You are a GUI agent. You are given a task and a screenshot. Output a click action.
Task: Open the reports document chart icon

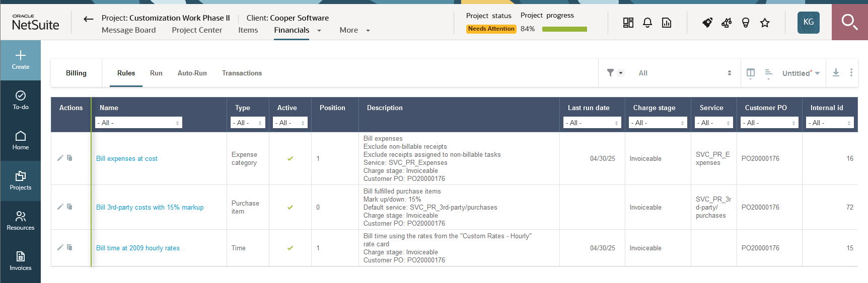click(x=667, y=23)
